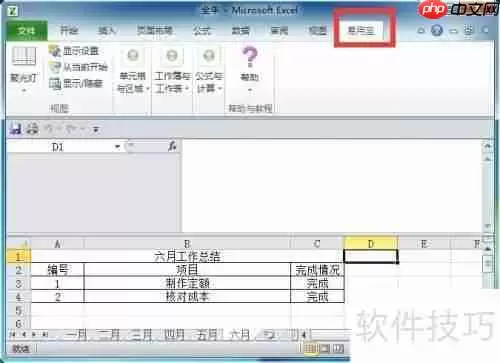The width and height of the screenshot is (500, 363).
Task: Open 显示设置 (Display settings)
Action: [x=74, y=51]
